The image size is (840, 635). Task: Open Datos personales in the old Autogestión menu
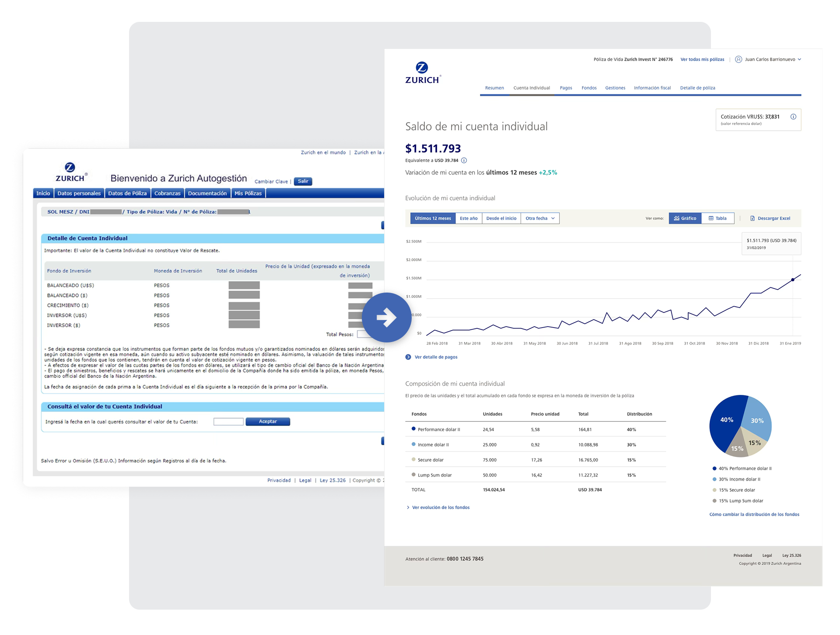79,193
